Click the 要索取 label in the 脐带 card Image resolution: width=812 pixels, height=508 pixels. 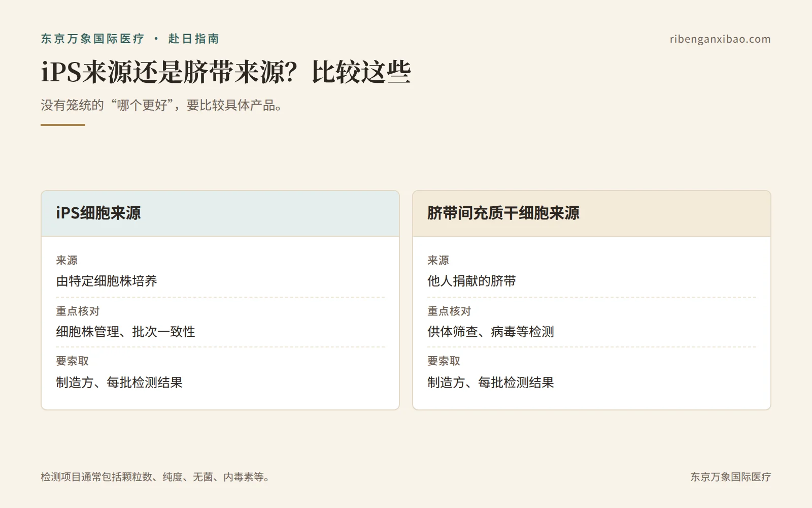444,361
